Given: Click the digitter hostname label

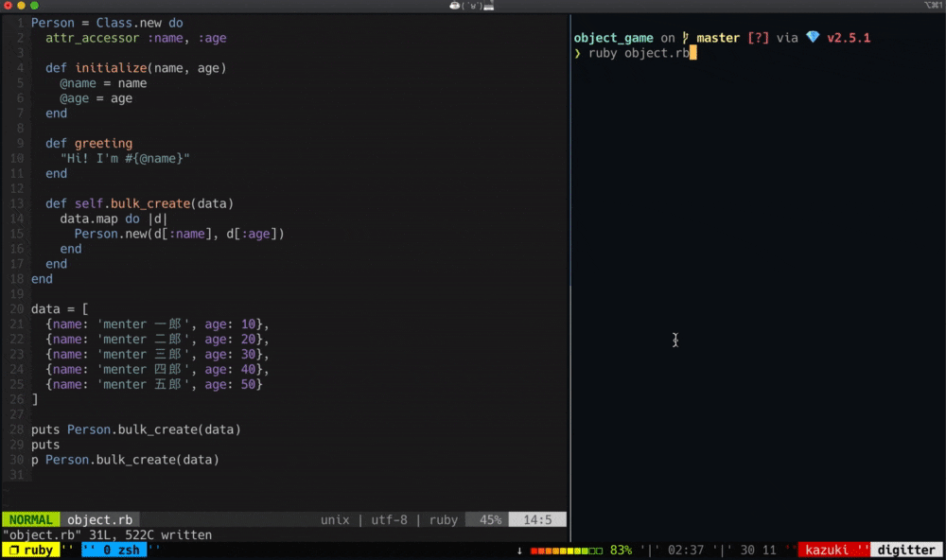Looking at the screenshot, I should 906,549.
